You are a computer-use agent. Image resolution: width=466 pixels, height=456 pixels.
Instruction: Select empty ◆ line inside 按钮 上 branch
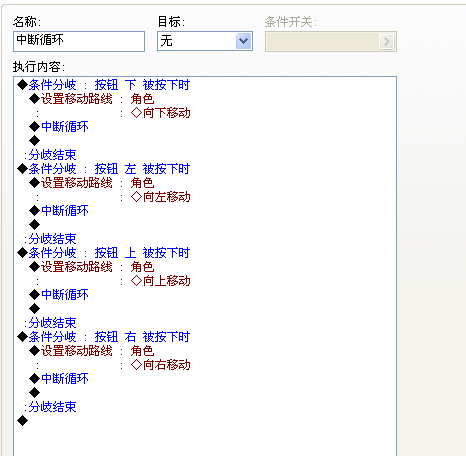(34, 309)
